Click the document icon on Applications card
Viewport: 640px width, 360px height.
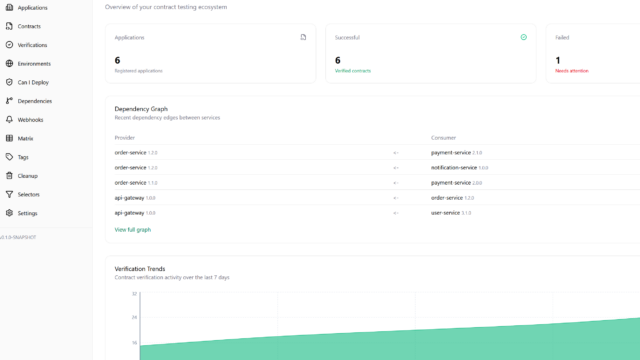click(303, 37)
